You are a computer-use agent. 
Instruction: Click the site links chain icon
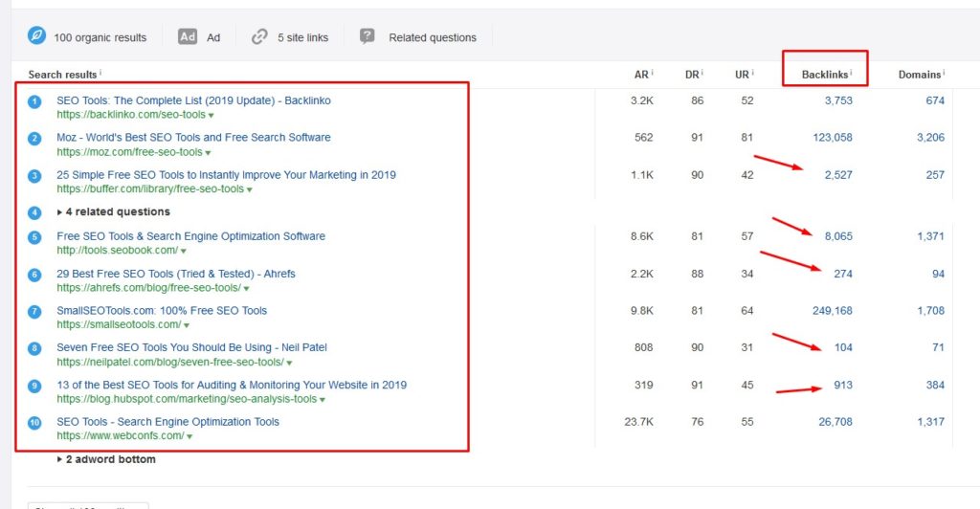click(x=259, y=37)
